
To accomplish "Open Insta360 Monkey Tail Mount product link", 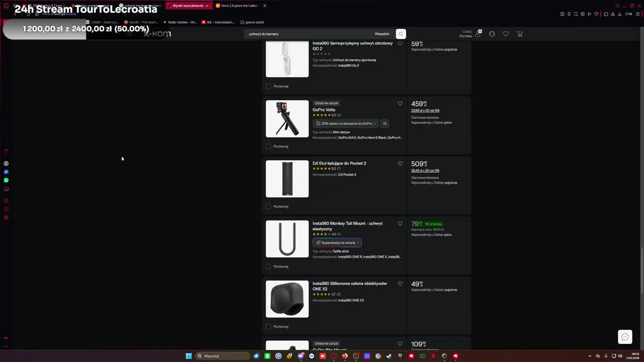I will pos(347,226).
